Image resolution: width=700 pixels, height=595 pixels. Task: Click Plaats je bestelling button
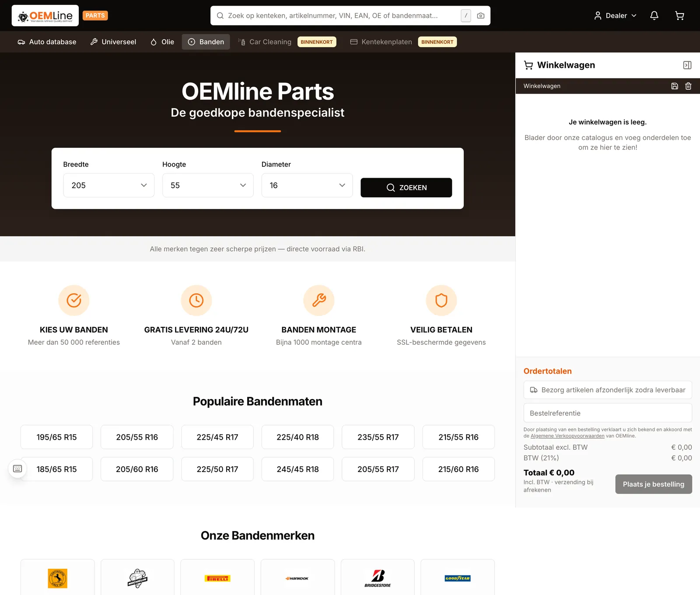click(654, 484)
